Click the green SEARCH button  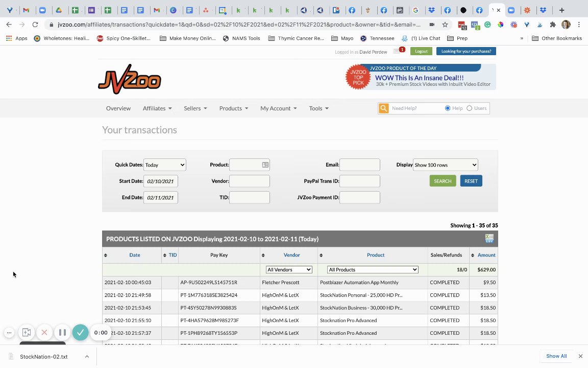point(443,181)
